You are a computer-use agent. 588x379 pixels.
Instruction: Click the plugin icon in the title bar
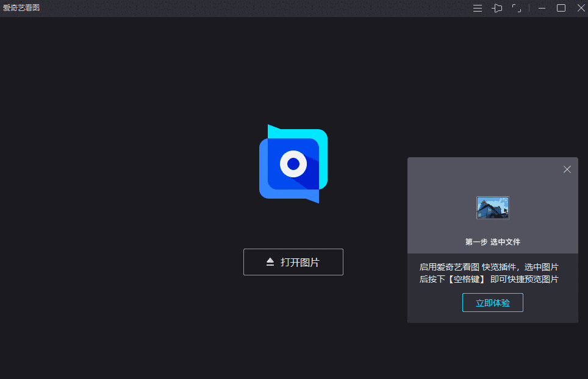click(x=497, y=8)
